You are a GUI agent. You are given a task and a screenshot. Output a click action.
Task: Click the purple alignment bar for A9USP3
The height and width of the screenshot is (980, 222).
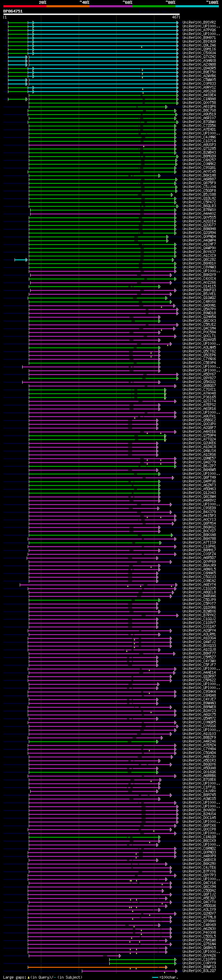click(102, 145)
